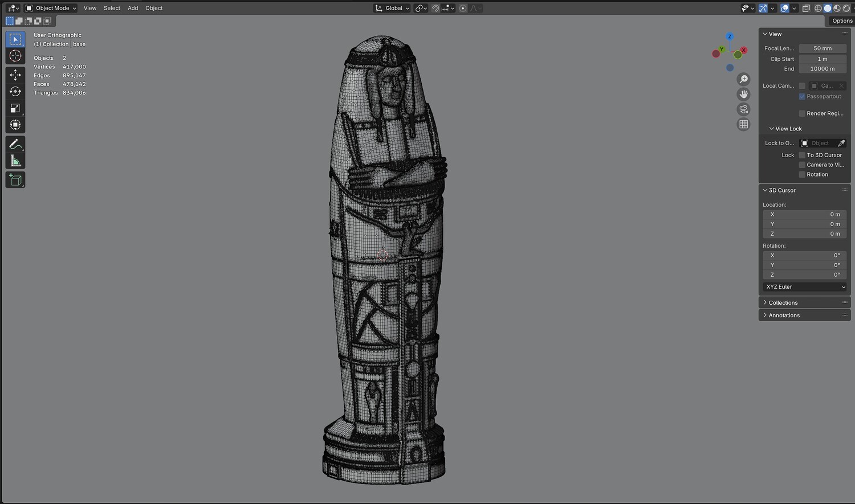Switch to solid viewport shading
The height and width of the screenshot is (504, 855).
click(x=828, y=8)
